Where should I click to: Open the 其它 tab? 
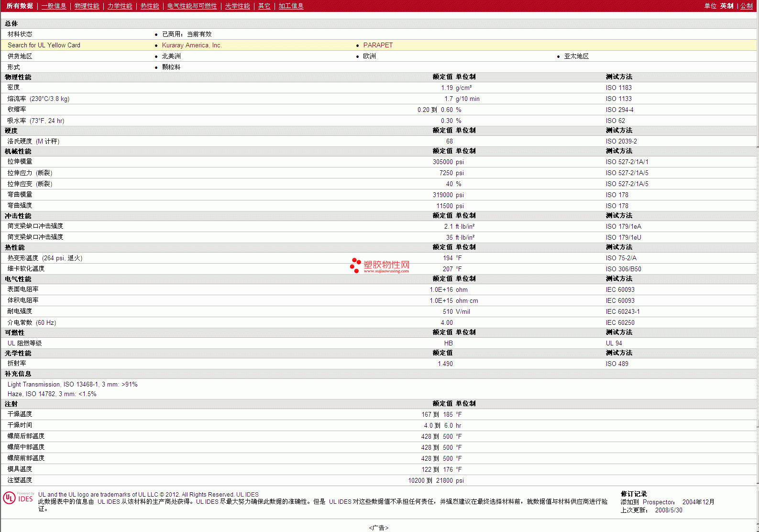tap(264, 6)
